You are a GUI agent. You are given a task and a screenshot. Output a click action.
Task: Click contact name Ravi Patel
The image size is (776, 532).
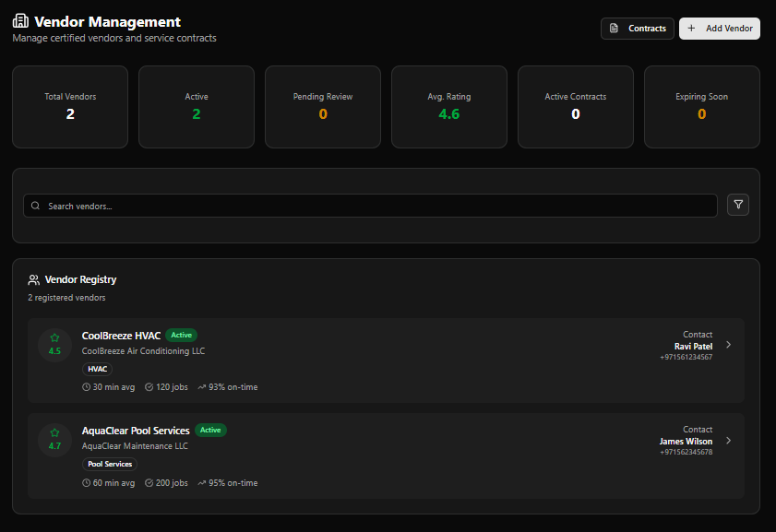pos(693,347)
